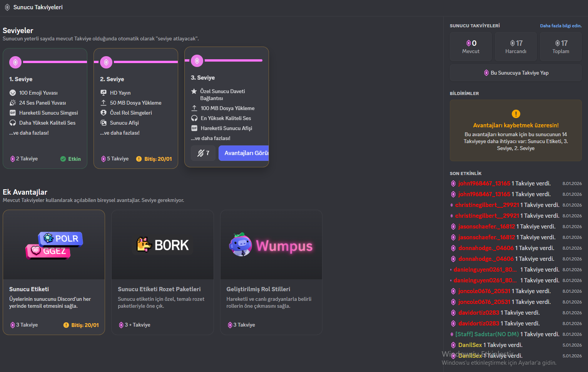Select the Sunucu Etiketi perk title
This screenshot has width=588, height=372.
click(29, 289)
